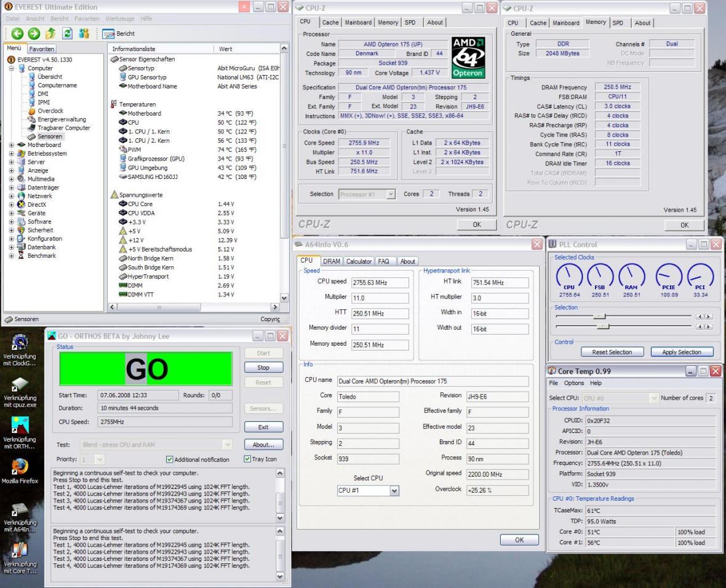Click the PCIE clock dial in PLL Control
The image size is (726, 588).
coord(669,277)
